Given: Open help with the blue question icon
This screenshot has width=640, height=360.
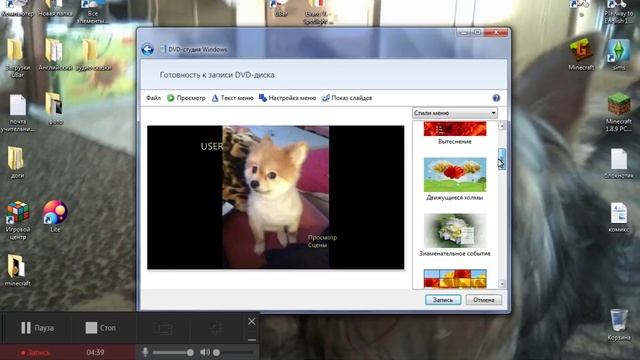Looking at the screenshot, I should [496, 98].
